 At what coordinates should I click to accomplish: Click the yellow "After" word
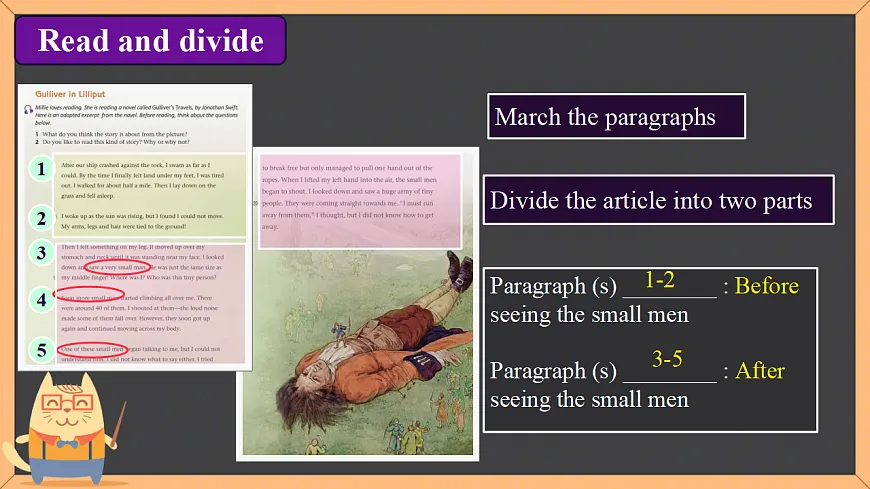tap(760, 371)
